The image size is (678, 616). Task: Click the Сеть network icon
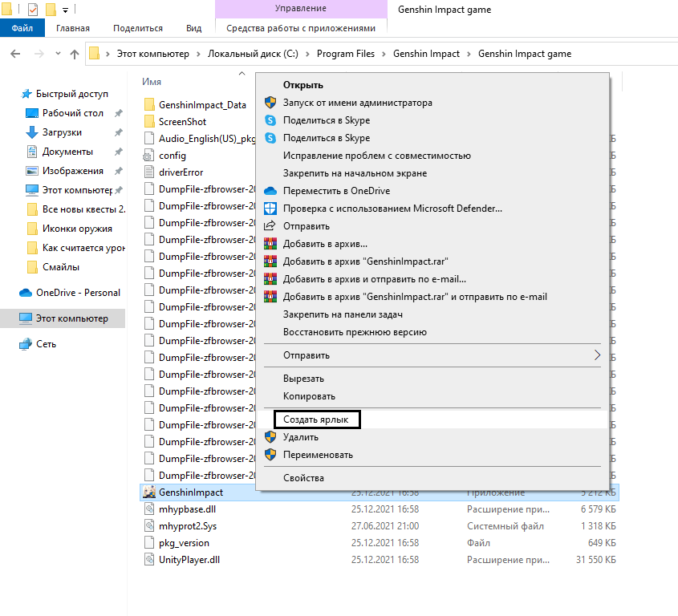pos(26,344)
